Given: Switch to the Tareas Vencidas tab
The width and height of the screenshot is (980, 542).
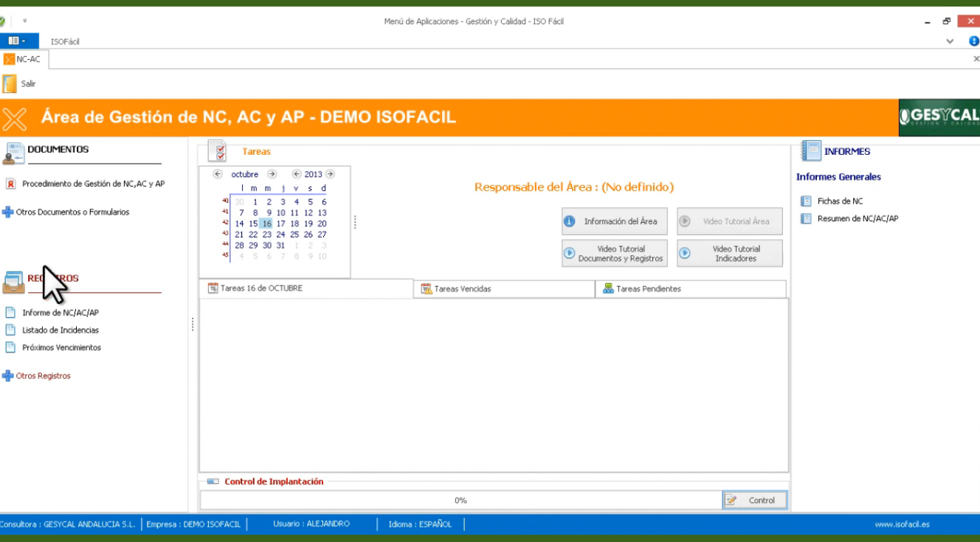Looking at the screenshot, I should (505, 289).
